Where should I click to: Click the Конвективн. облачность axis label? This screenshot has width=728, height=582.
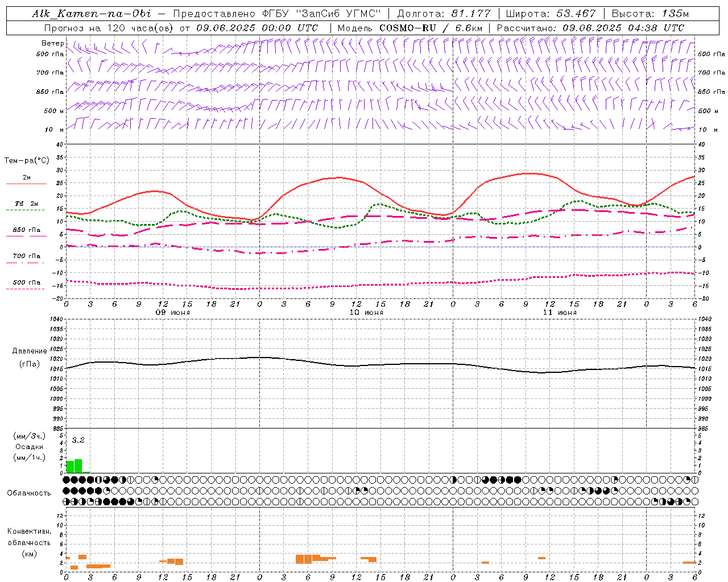coord(30,542)
